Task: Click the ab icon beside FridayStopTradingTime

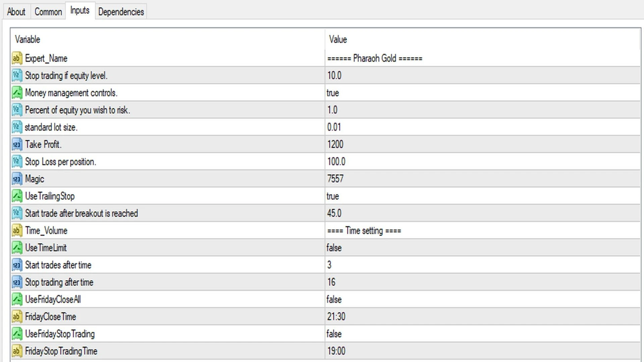Action: pyautogui.click(x=16, y=351)
